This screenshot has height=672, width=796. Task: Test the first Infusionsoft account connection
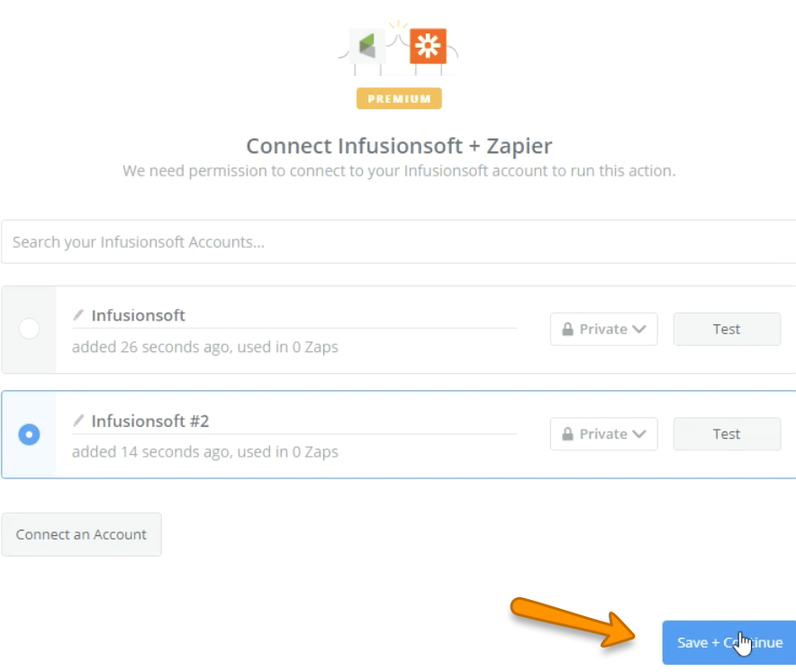(x=727, y=330)
